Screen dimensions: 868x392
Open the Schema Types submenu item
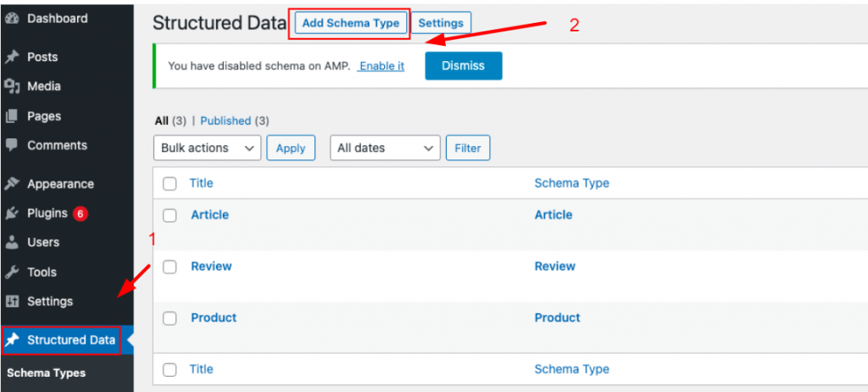click(x=46, y=373)
